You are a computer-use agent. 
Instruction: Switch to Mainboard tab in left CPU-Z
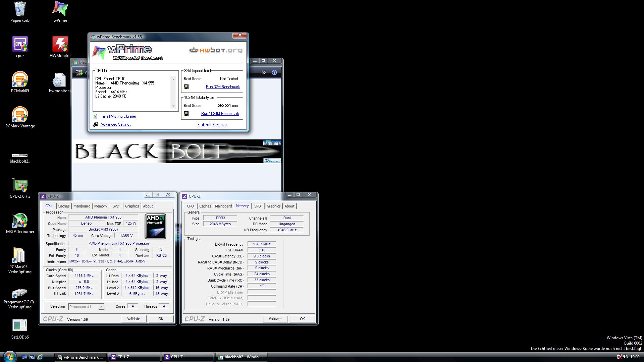point(82,206)
